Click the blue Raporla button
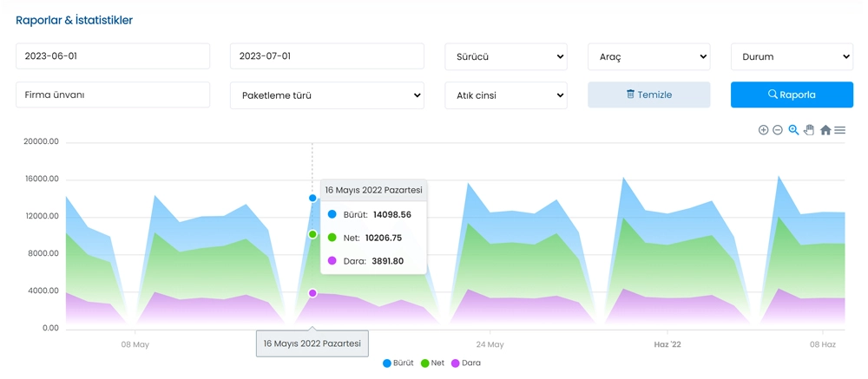This screenshot has height=379, width=868. coord(792,95)
